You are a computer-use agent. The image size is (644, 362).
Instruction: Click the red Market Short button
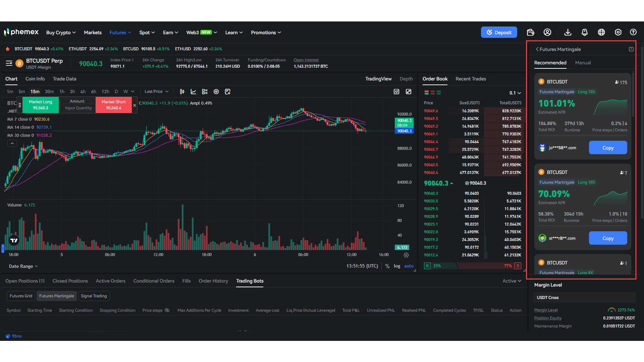coord(113,105)
